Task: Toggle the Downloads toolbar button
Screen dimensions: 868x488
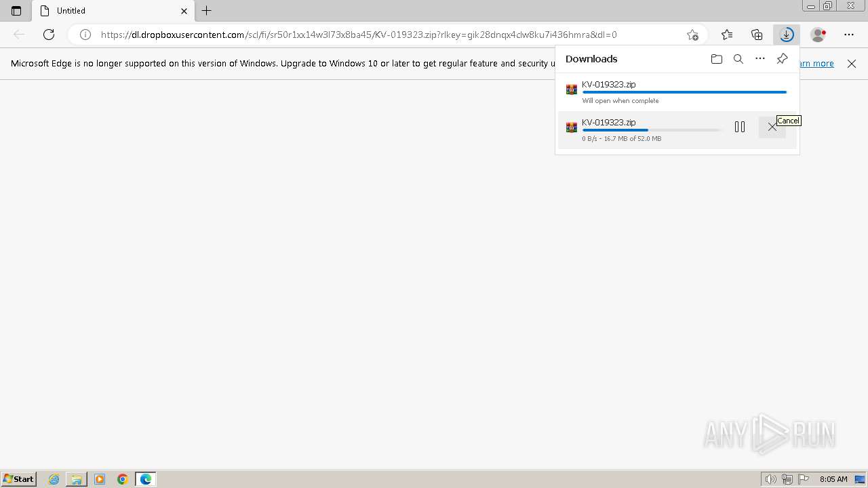Action: [x=787, y=35]
